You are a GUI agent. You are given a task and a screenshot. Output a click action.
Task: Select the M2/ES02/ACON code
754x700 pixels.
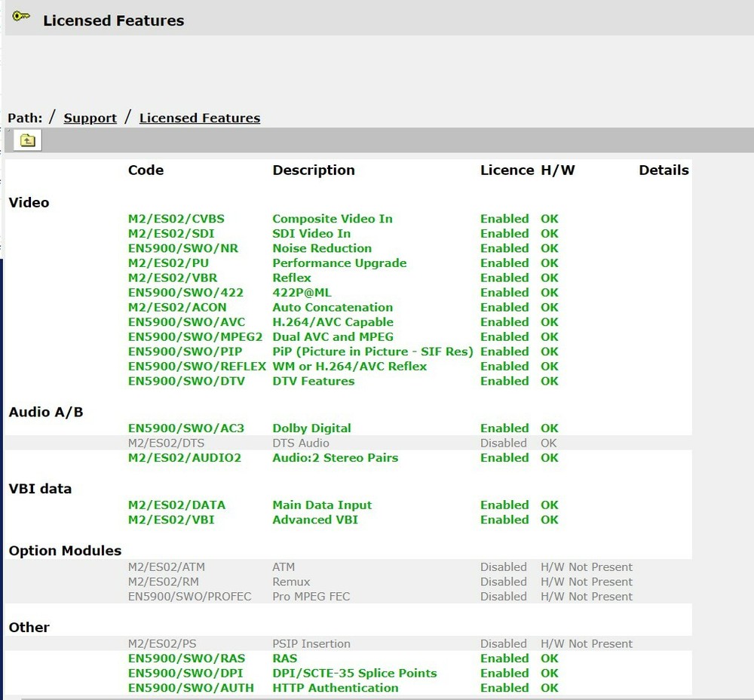177,308
